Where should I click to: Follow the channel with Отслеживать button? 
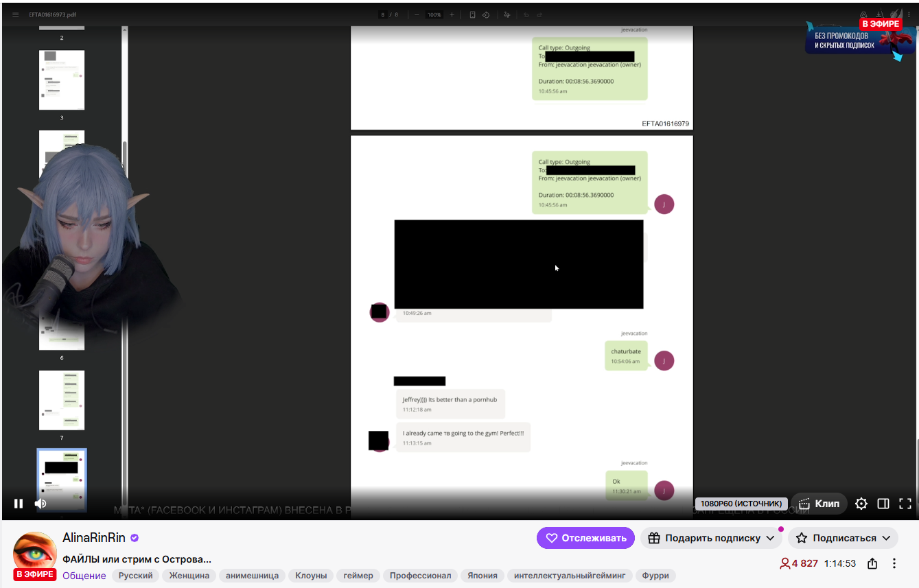click(x=585, y=538)
